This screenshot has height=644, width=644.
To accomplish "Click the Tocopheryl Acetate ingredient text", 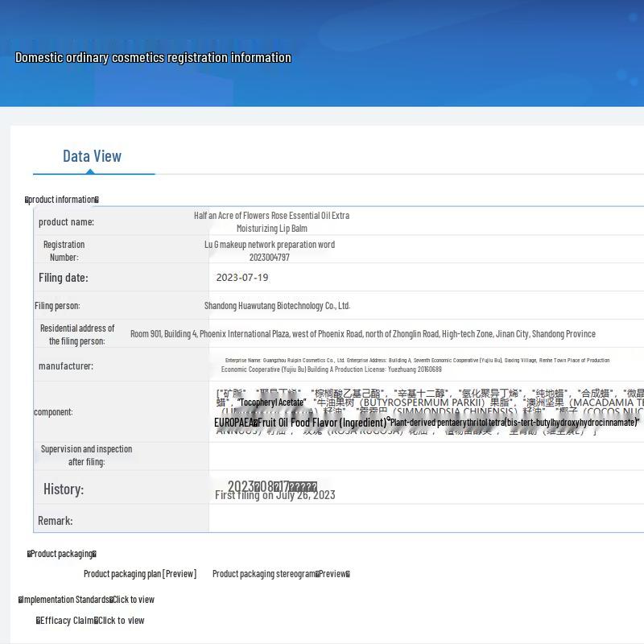I will (271, 402).
